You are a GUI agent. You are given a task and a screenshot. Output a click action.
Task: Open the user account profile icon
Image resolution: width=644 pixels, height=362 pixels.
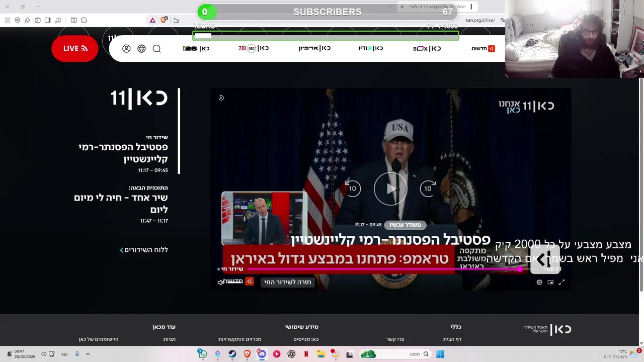pyautogui.click(x=126, y=48)
